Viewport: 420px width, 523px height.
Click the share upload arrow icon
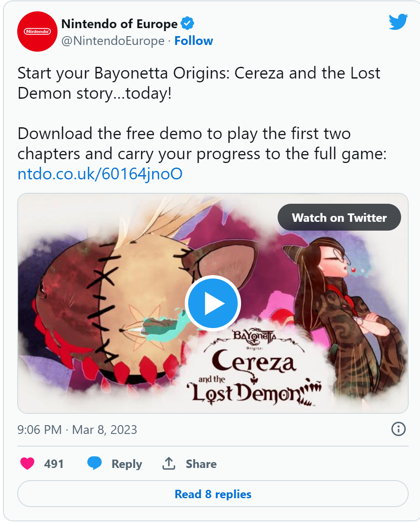(169, 463)
